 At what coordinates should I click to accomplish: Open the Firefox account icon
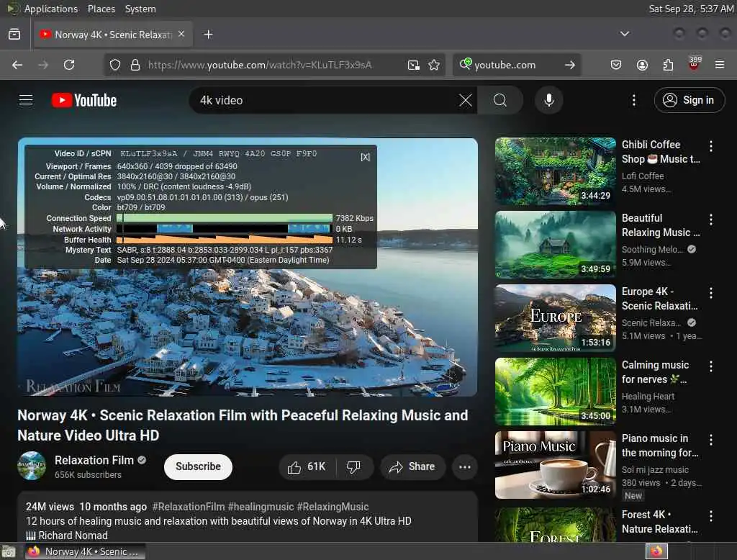tap(642, 65)
